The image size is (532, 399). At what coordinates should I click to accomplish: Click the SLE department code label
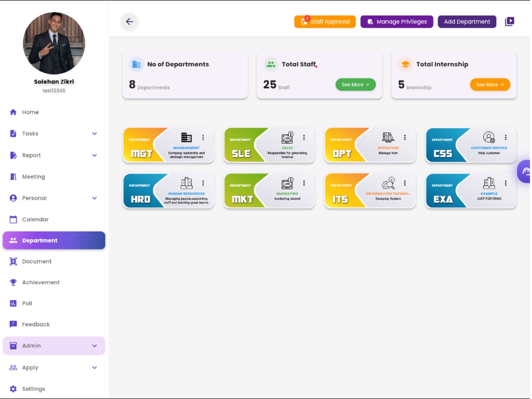tap(241, 154)
